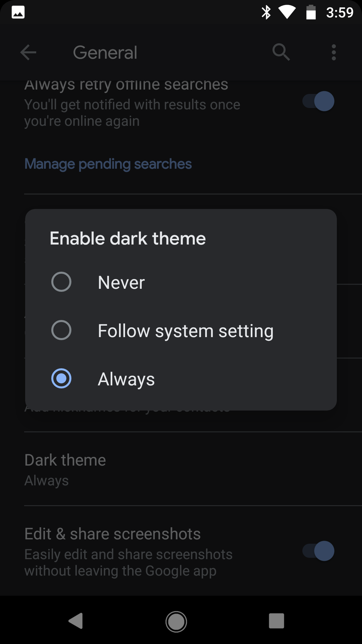The height and width of the screenshot is (644, 362).
Task: Select the Always radio button
Action: tap(61, 378)
